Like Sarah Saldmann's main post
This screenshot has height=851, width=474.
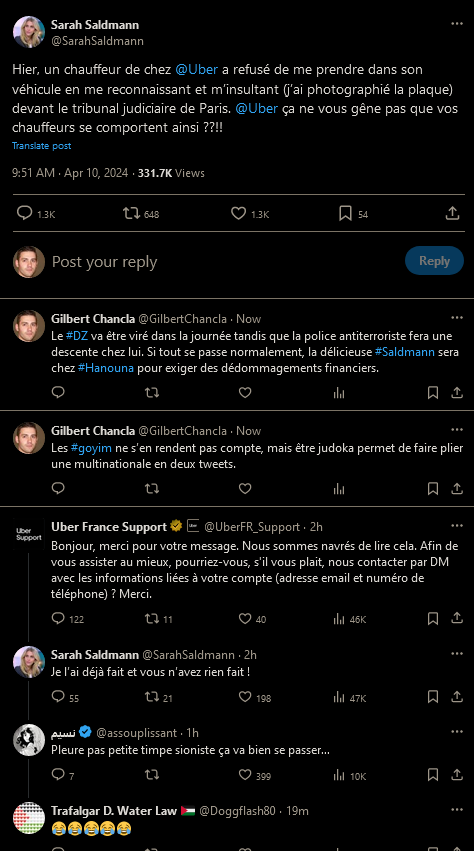tap(238, 214)
